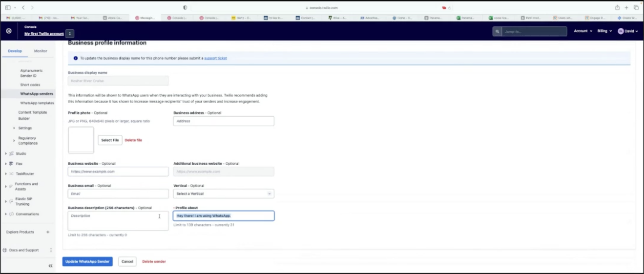Viewport: 644px width, 274px height.
Task: Click the Flex product icon
Action: click(x=11, y=164)
